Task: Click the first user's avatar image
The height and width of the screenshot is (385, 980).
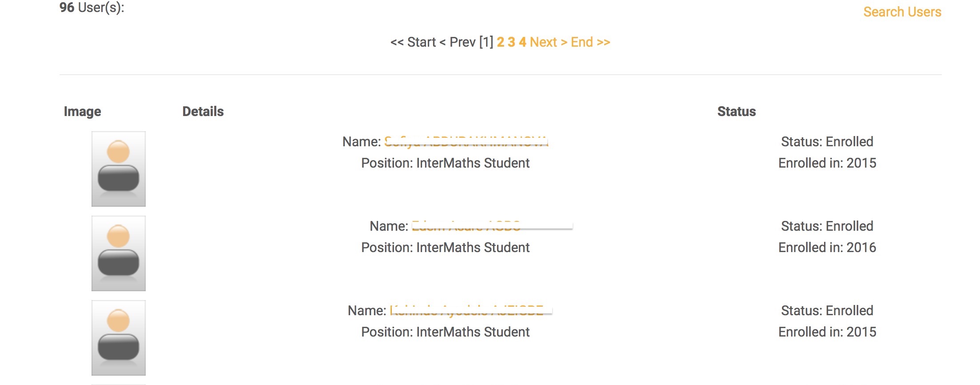Action: click(119, 169)
